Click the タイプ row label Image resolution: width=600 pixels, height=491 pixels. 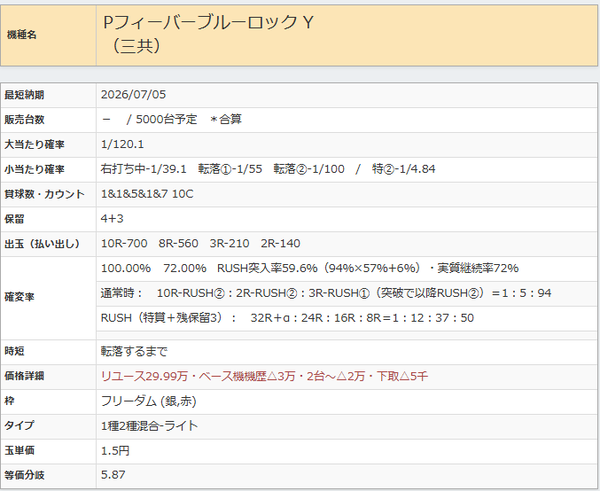pos(19,425)
